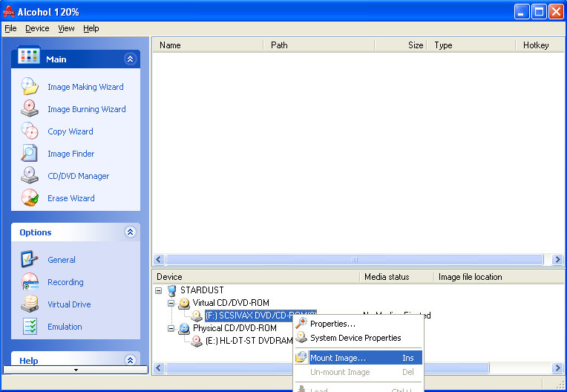Click the General options checkmark icon

tap(30, 259)
